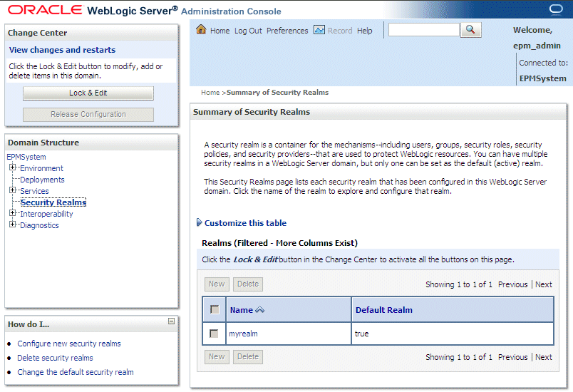Expand the Customize this table triangle
573x392 pixels.
tap(199, 222)
